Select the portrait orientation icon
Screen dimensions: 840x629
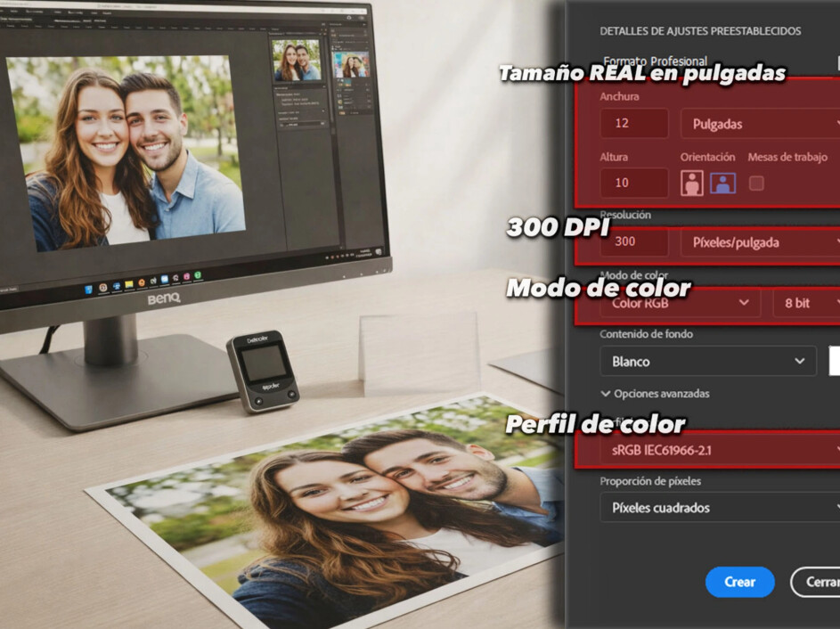tap(692, 182)
